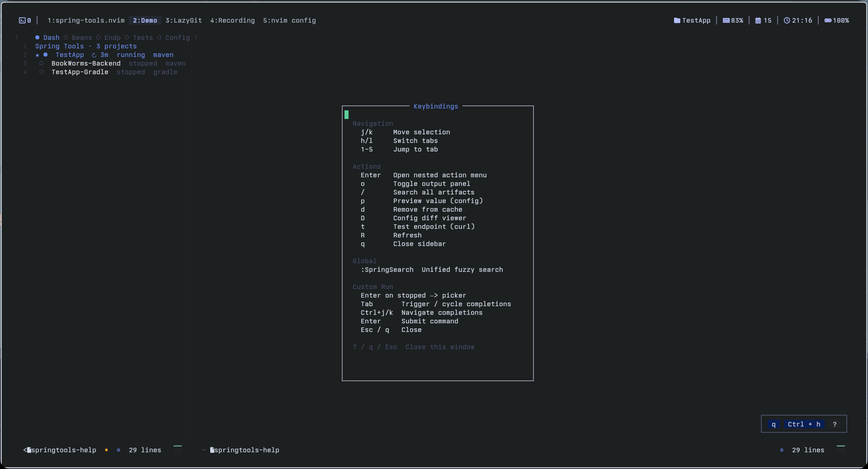Click the hollow status circle of TestApp-Gradle
Screen dimensions: 868x469
pyautogui.click(x=41, y=72)
